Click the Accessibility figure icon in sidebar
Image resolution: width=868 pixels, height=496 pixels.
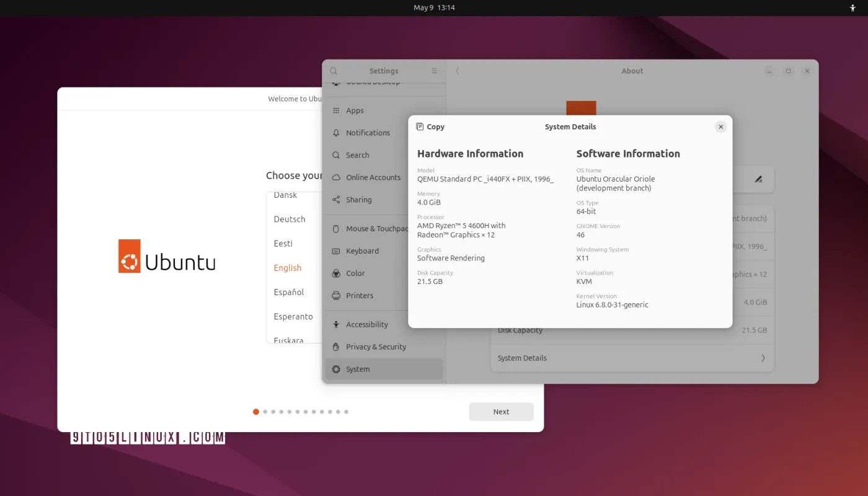coord(336,324)
